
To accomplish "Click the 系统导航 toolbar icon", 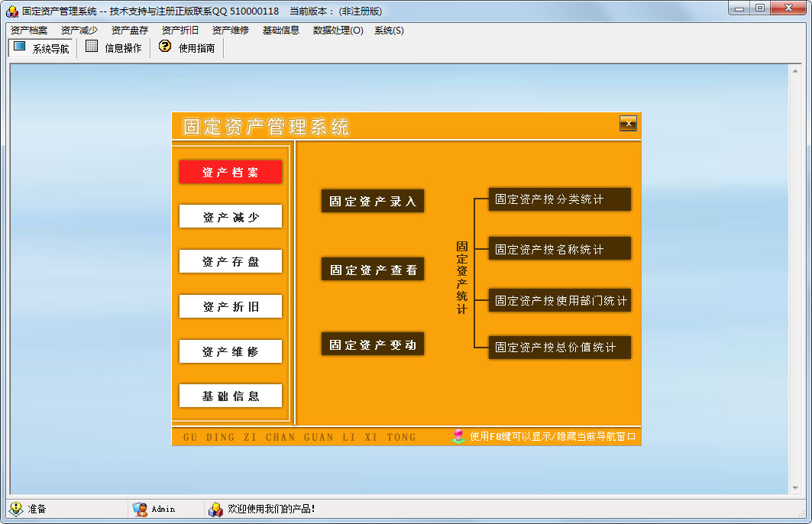I will (20, 47).
